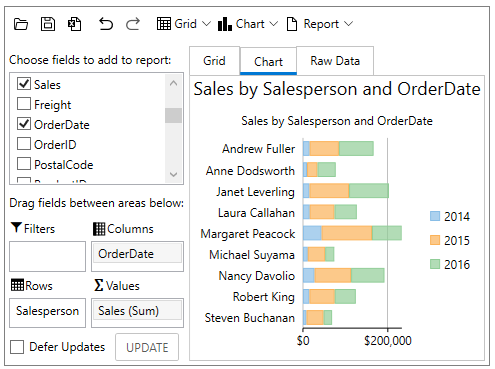This screenshot has width=495, height=369.
Task: Click the undo arrow icon
Action: click(x=106, y=24)
